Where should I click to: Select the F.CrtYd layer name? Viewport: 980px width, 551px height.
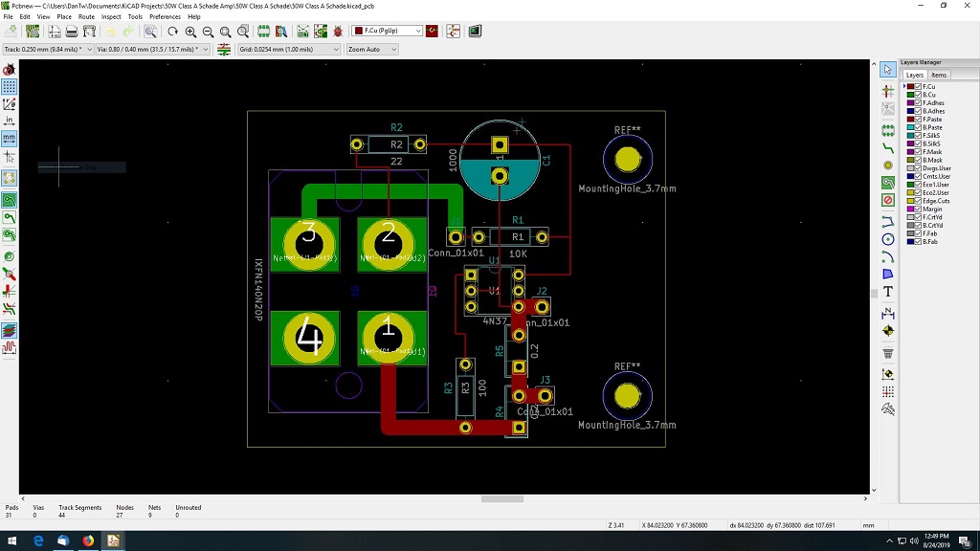(x=932, y=217)
